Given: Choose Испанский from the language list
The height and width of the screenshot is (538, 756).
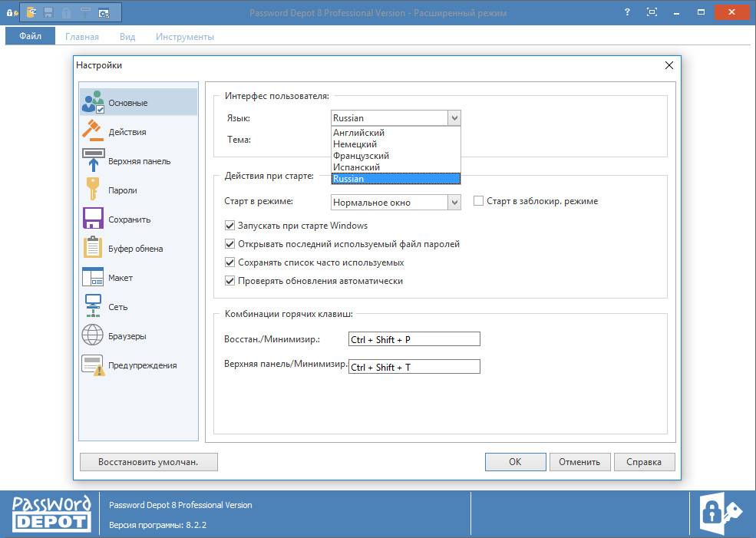Looking at the screenshot, I should tap(396, 167).
